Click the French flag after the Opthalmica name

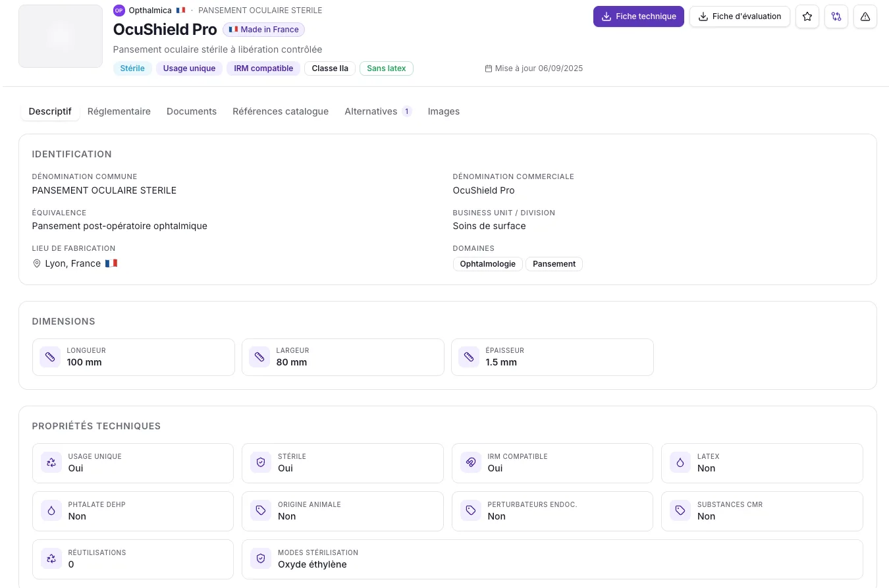[180, 11]
